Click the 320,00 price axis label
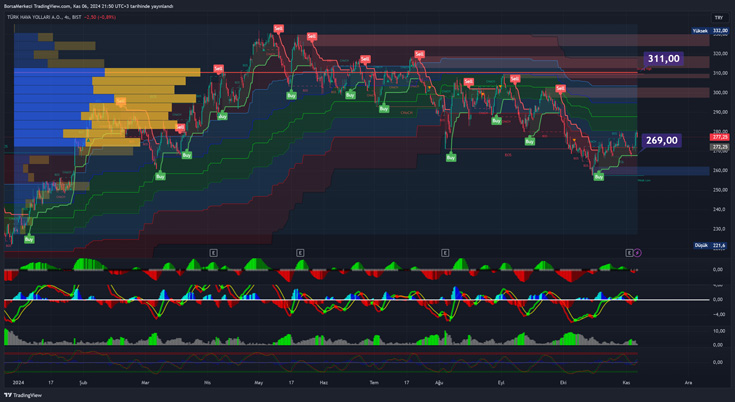Viewport: 735px width, 402px height. point(720,53)
